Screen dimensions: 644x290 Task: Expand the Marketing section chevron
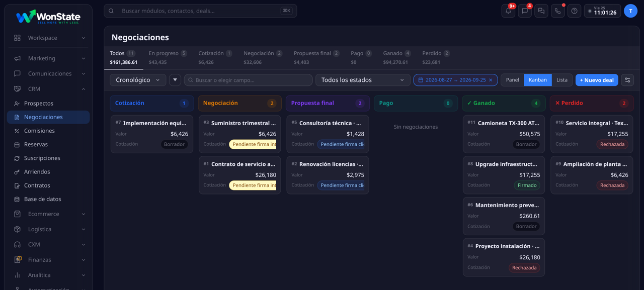(84, 58)
